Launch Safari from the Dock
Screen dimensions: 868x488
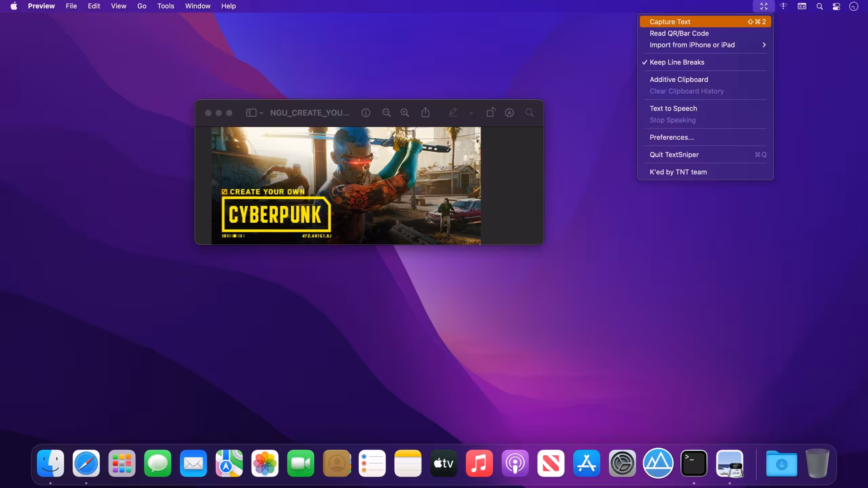pyautogui.click(x=86, y=463)
